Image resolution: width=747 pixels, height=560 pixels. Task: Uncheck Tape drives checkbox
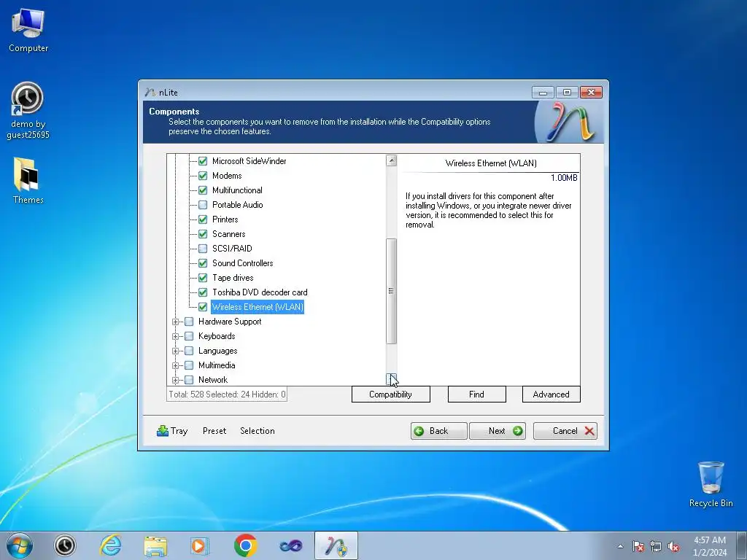(x=203, y=278)
